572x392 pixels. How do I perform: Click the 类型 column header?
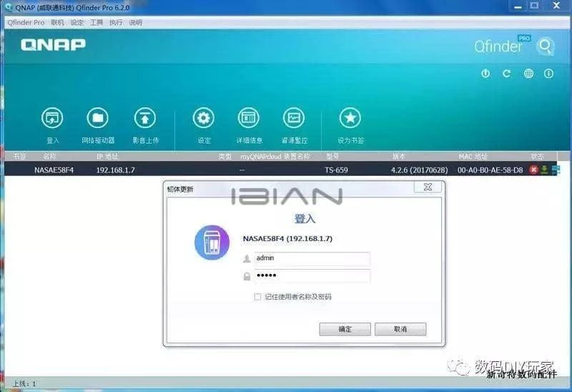(x=225, y=157)
